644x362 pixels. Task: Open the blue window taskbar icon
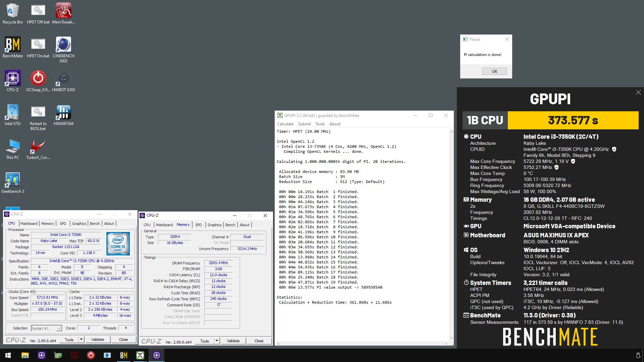(107, 355)
